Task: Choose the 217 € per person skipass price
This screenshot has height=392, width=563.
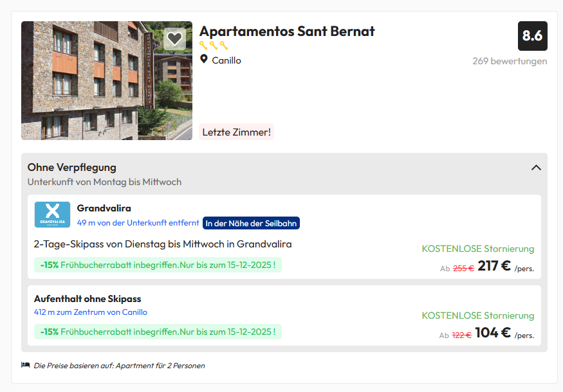Action: [x=494, y=266]
